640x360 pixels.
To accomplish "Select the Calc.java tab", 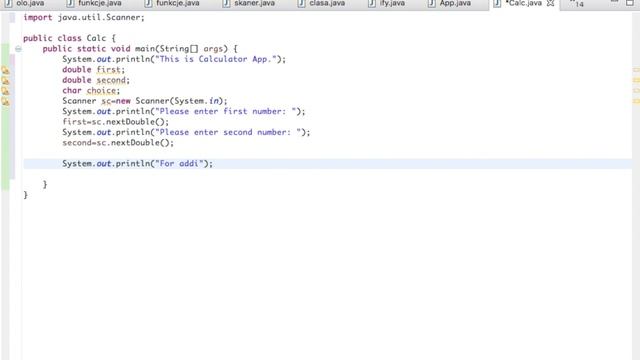I will pyautogui.click(x=523, y=3).
